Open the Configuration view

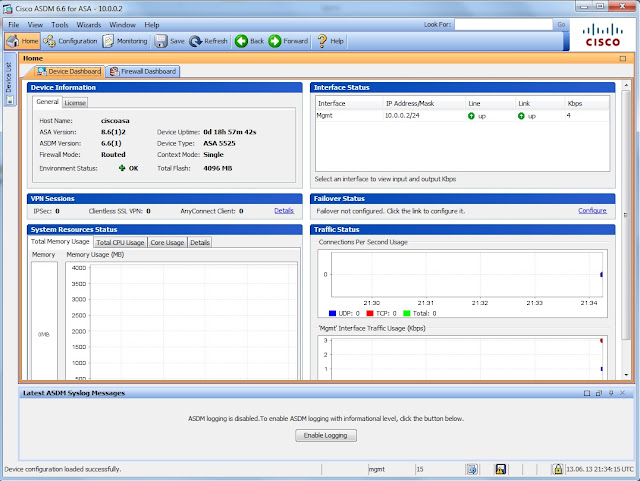(x=71, y=41)
